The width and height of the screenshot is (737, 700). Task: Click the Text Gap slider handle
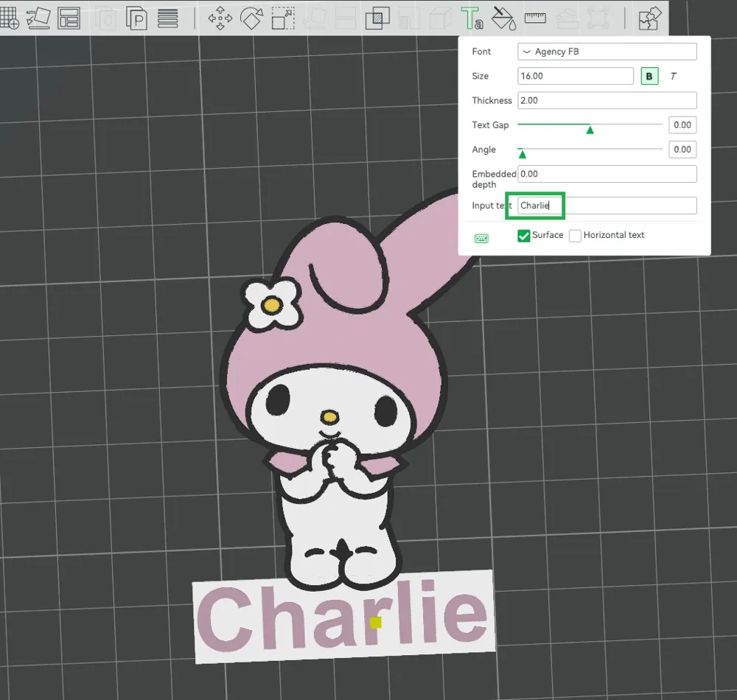[x=590, y=130]
